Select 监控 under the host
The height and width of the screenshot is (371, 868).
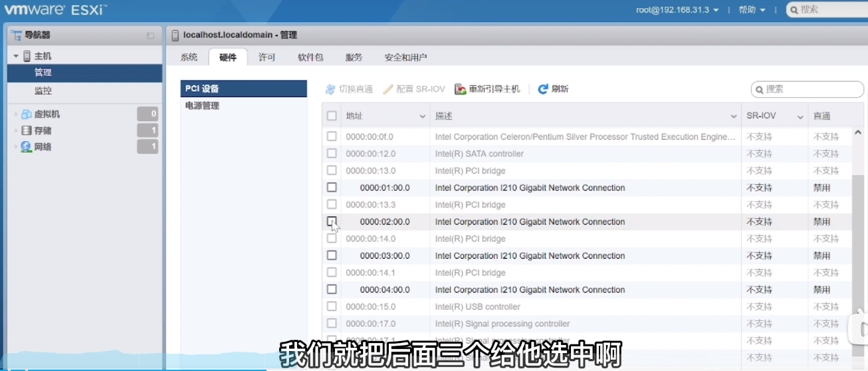84,91
